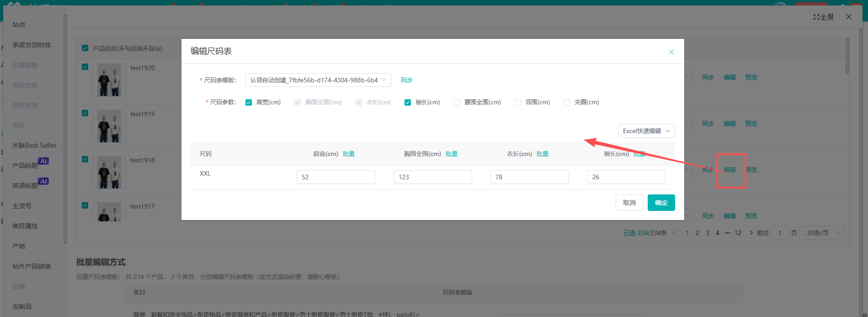Uncheck the test1920 product row checkbox
This screenshot has height=317, width=868.
[x=85, y=67]
